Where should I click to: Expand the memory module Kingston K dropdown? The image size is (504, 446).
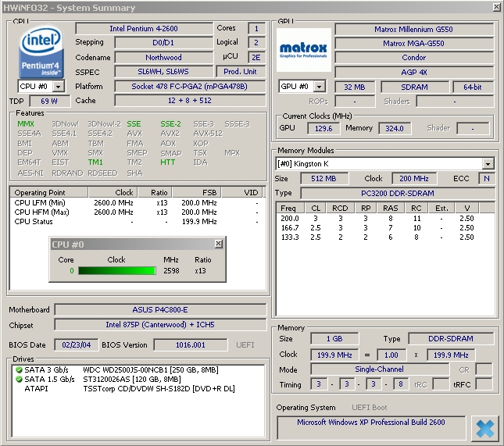[488, 164]
